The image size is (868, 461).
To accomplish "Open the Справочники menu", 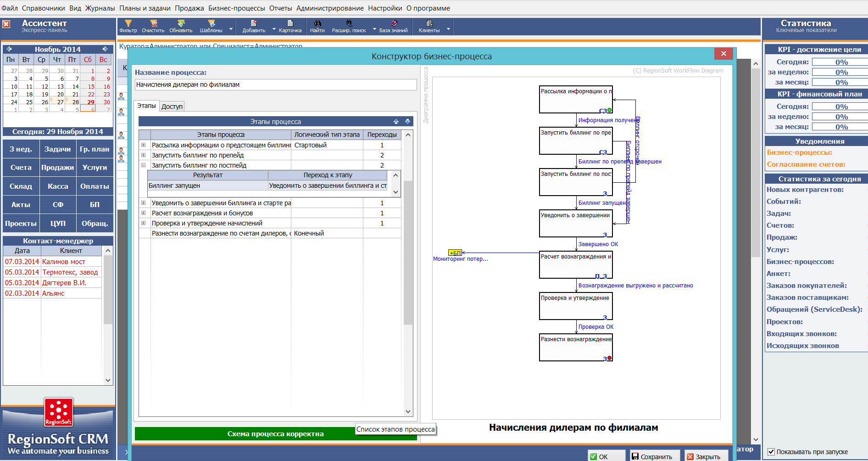I will pyautogui.click(x=44, y=8).
